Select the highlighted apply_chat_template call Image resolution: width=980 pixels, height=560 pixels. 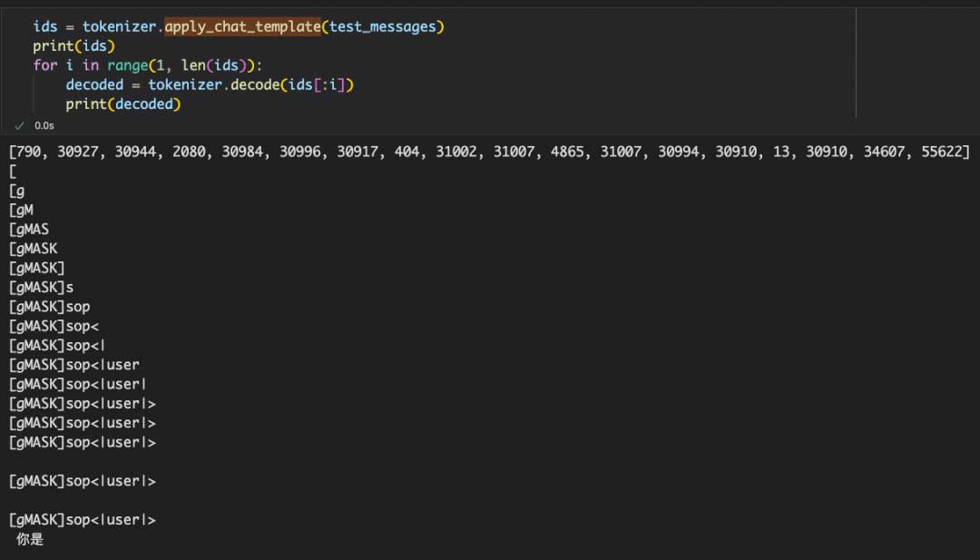click(242, 26)
